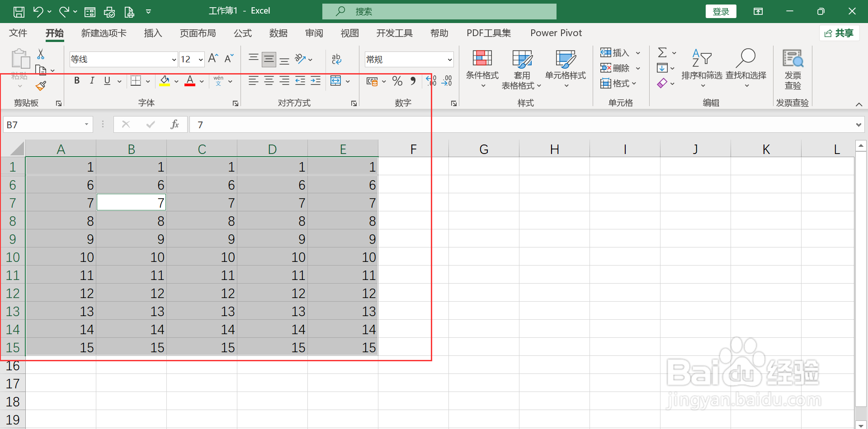
Task: Switch to Data (数据) tab
Action: coord(278,33)
